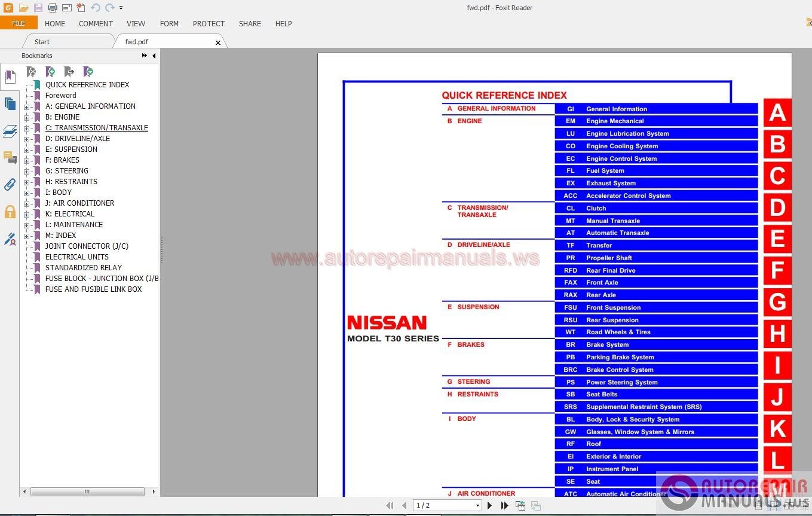This screenshot has width=812, height=516.
Task: Switch to the HELP ribbon tab
Action: pyautogui.click(x=283, y=24)
